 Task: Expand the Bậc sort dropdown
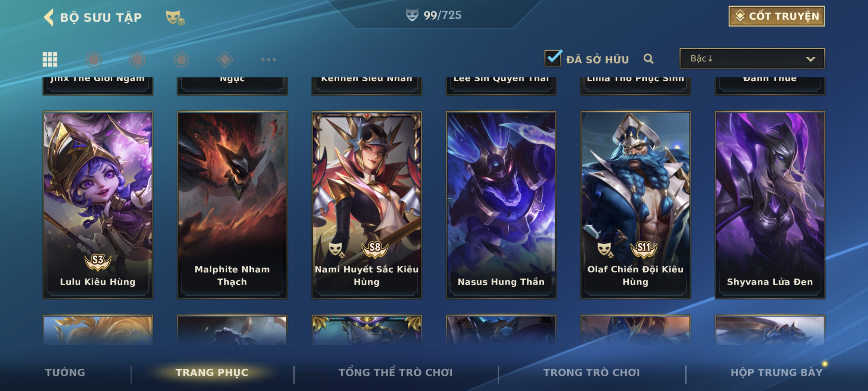coord(752,58)
